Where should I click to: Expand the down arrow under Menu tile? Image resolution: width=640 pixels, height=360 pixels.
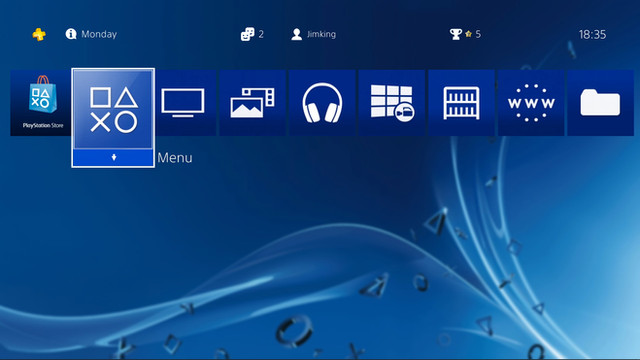[113, 157]
